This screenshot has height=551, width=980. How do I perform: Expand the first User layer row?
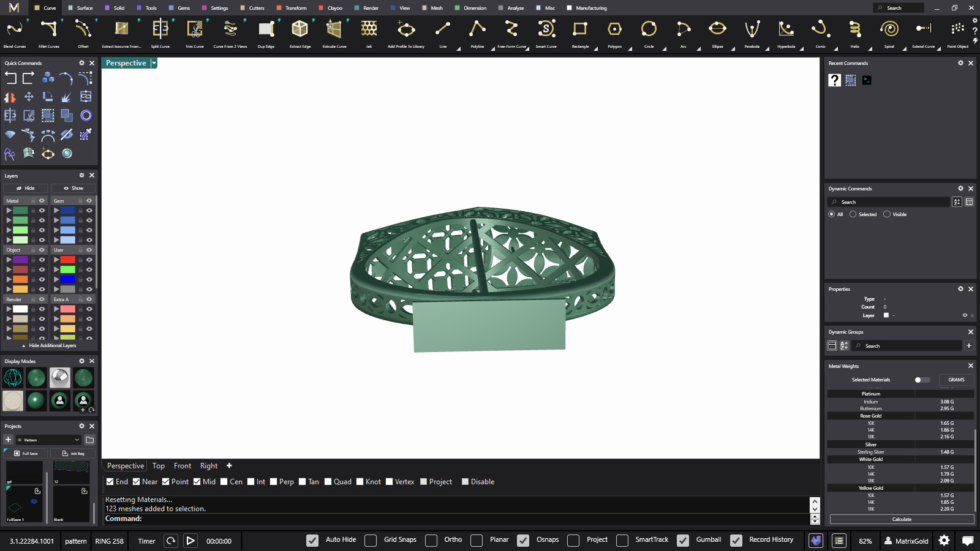coord(56,260)
